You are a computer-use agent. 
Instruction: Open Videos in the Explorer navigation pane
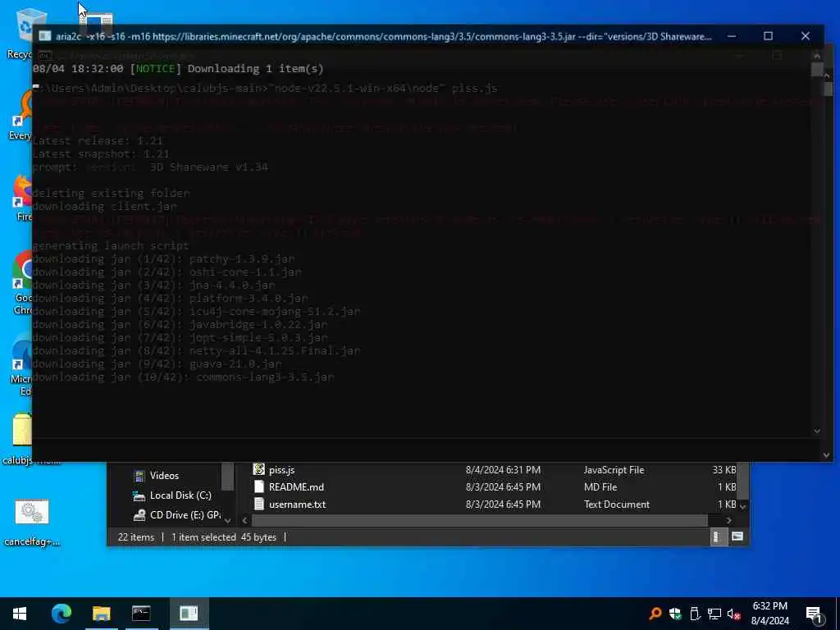click(x=164, y=476)
